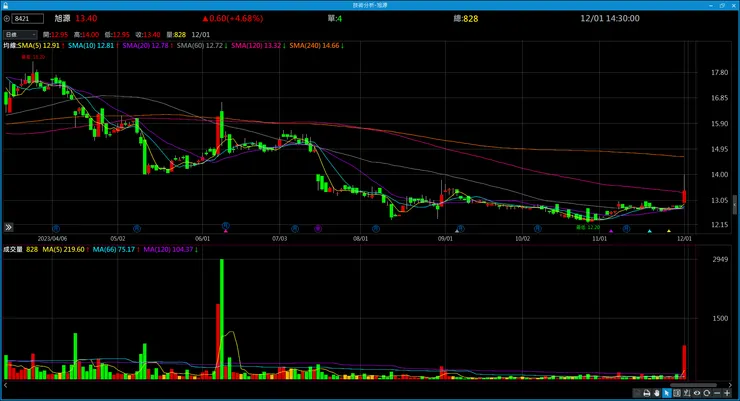This screenshot has height=401, width=740.
Task: Click the high price 高:14.00 value
Action: pyautogui.click(x=86, y=35)
